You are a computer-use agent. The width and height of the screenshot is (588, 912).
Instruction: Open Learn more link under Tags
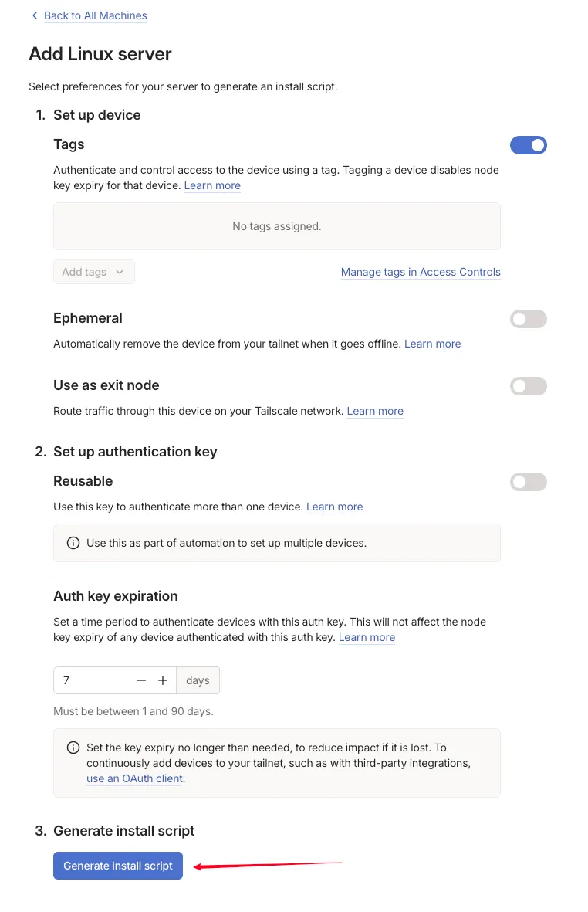[212, 185]
